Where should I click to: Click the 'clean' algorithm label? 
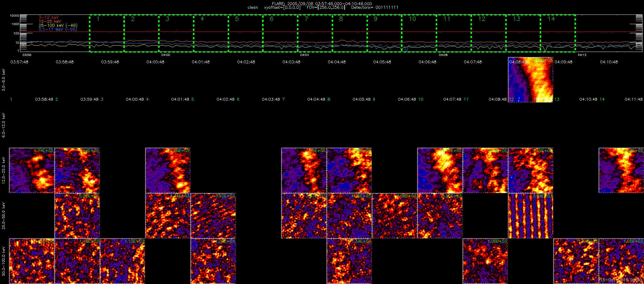[x=253, y=8]
